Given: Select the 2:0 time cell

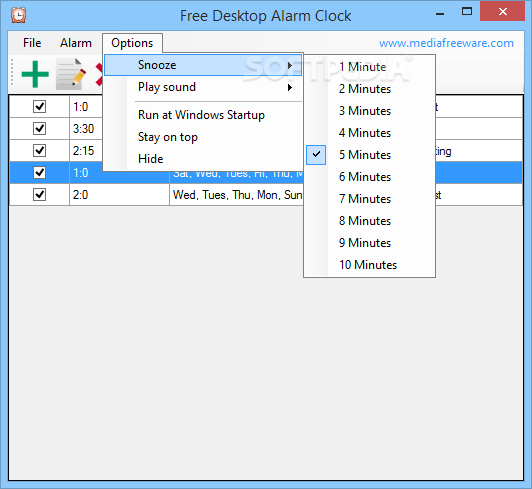Looking at the screenshot, I should (119, 194).
